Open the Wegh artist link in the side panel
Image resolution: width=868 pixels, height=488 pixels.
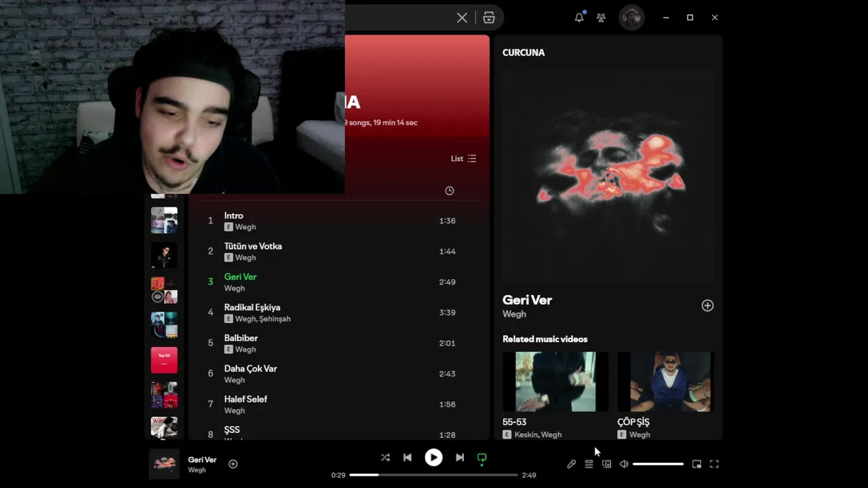[514, 314]
